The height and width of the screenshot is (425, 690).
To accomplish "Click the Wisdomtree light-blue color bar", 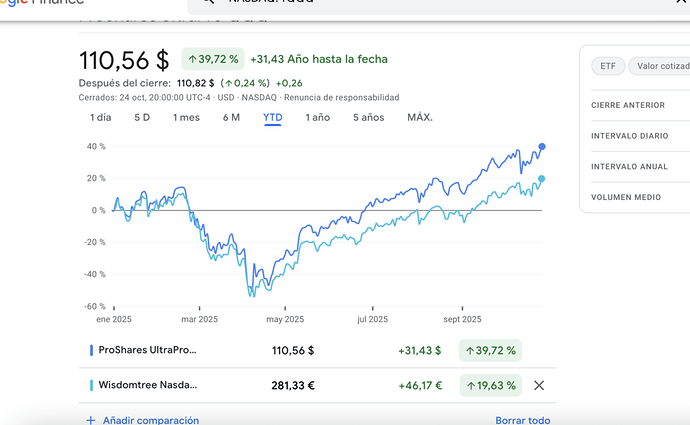I will click(x=91, y=385).
